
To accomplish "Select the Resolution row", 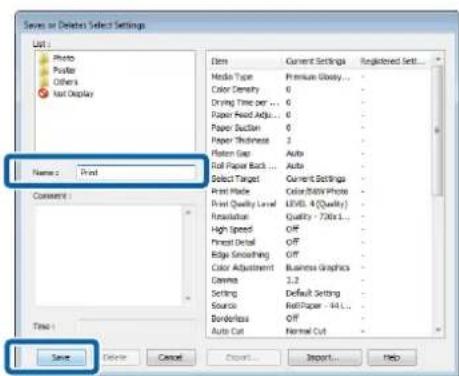I will [x=320, y=217].
